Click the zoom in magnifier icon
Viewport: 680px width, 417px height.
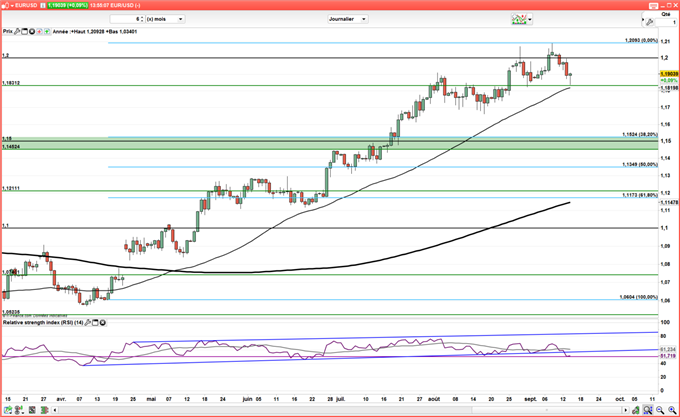click(x=672, y=410)
